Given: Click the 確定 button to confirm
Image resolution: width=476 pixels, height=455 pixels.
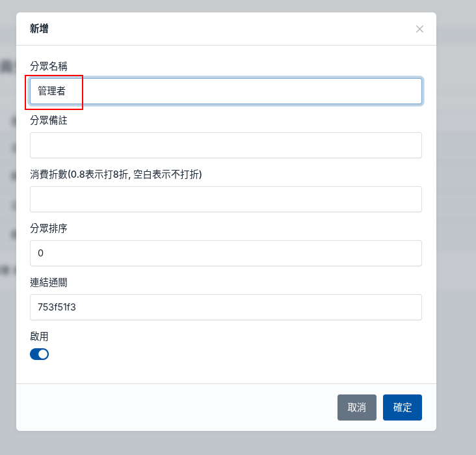Looking at the screenshot, I should click(403, 407).
